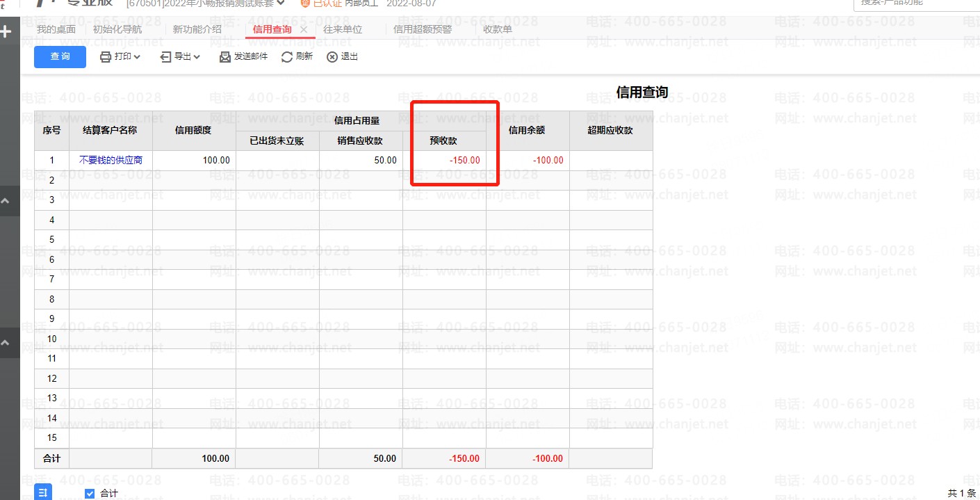Click the plus icon in the left sidebar
The width and height of the screenshot is (980, 500).
coord(5,32)
